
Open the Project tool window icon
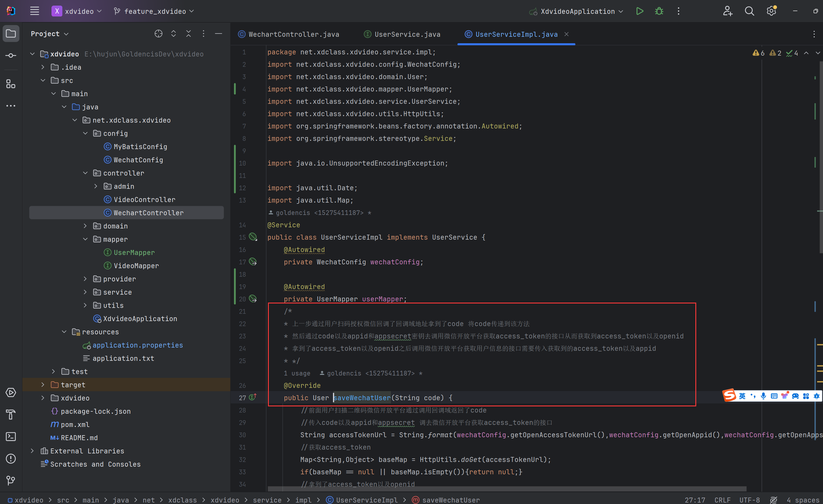[x=11, y=34]
